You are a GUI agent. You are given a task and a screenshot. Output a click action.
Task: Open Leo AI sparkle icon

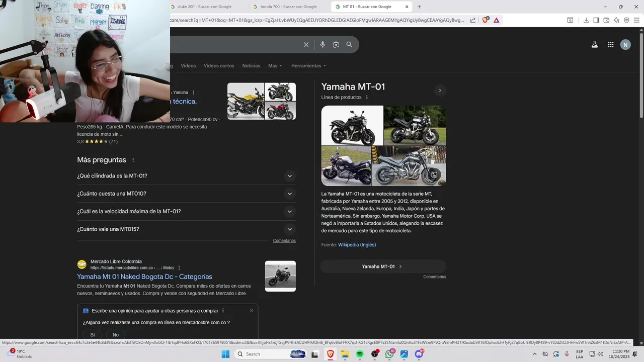click(x=616, y=20)
